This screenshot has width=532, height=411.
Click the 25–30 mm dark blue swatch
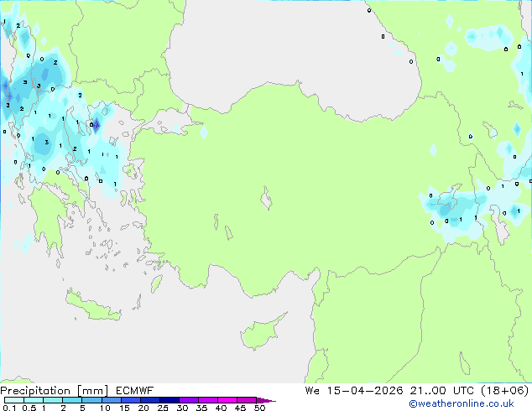click(x=170, y=400)
